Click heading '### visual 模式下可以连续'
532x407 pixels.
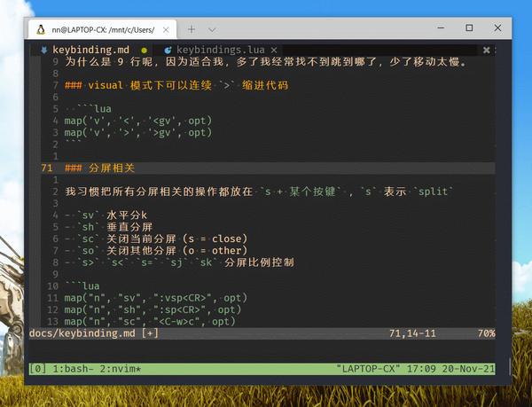[176, 85]
